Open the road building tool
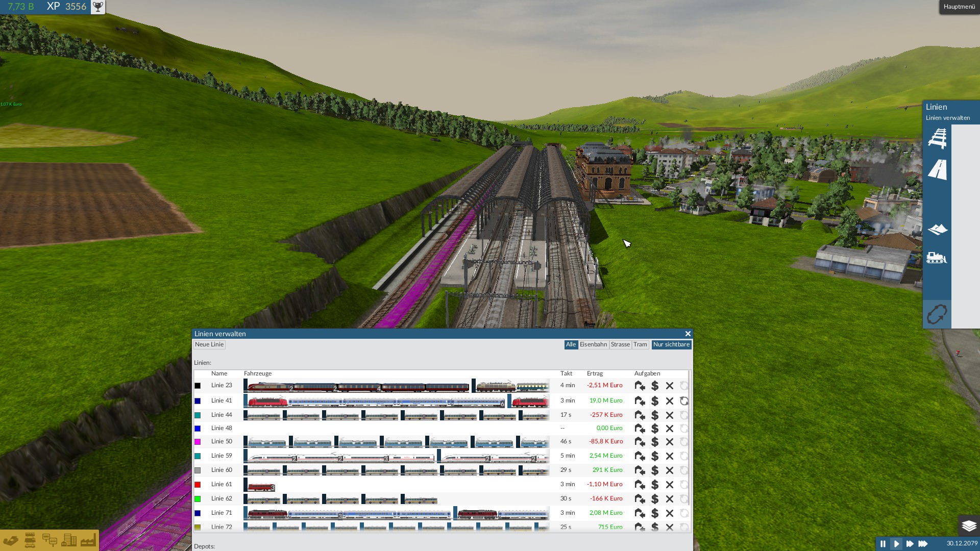Screen dimensions: 980x551 (x=937, y=169)
